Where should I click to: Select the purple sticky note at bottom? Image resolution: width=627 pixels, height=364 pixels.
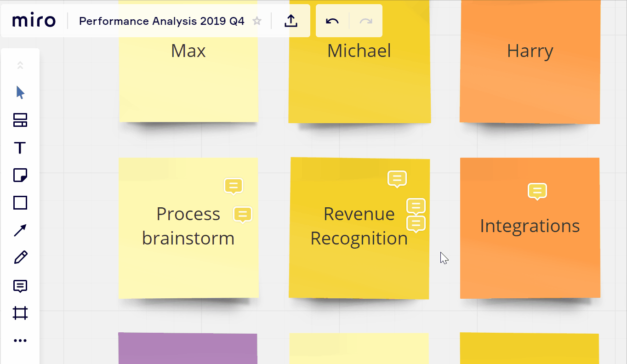[x=188, y=348]
